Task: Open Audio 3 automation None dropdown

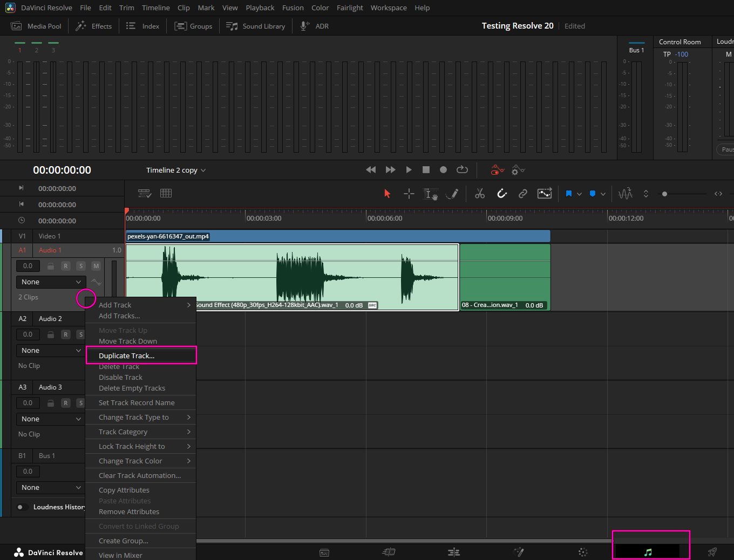Action: coord(51,419)
